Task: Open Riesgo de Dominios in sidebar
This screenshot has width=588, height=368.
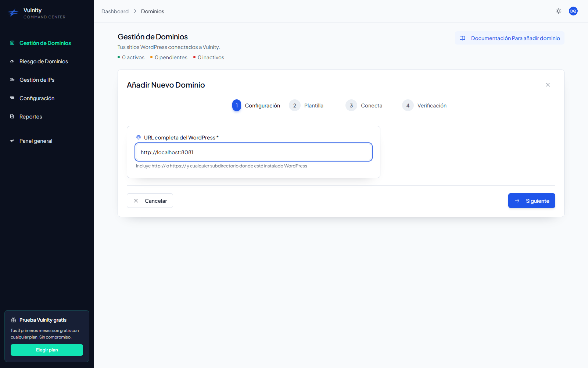Action: pyautogui.click(x=44, y=61)
